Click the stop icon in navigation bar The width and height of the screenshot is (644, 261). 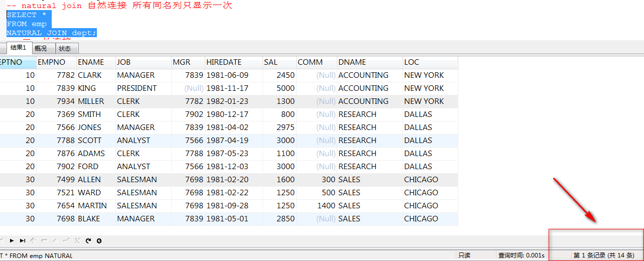[99, 241]
